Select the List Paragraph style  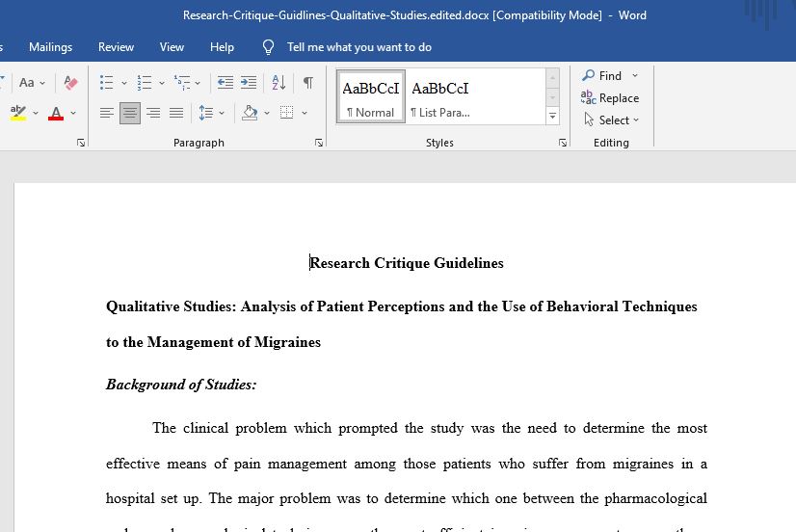click(440, 96)
